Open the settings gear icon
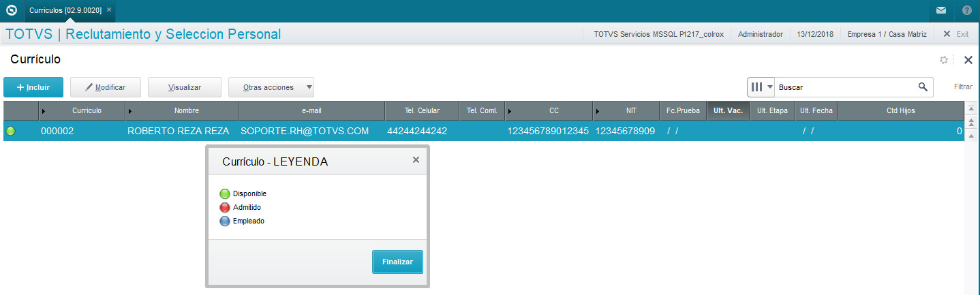This screenshot has width=980, height=295. tap(944, 60)
